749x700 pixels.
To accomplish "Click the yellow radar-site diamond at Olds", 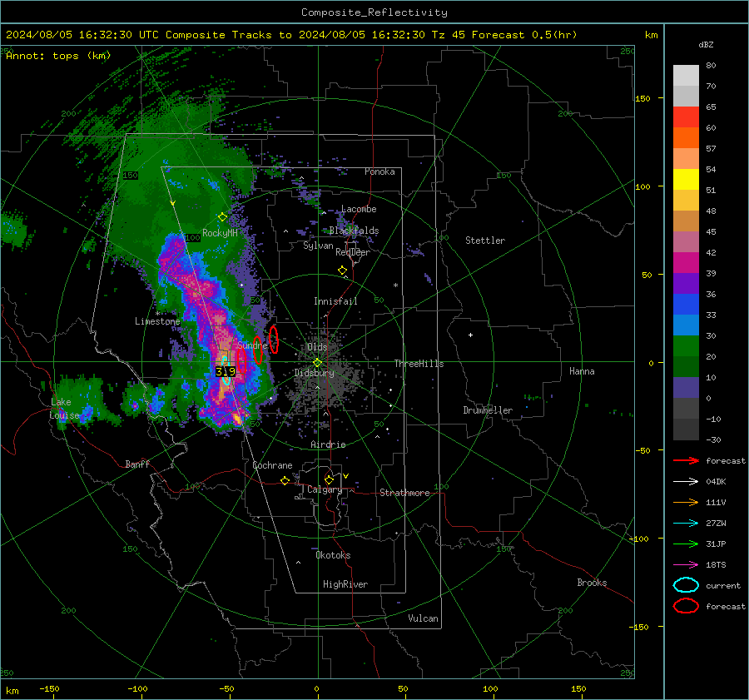I will 317,363.
